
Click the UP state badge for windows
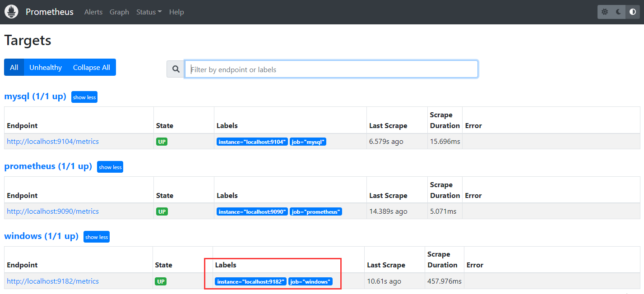[x=161, y=281]
